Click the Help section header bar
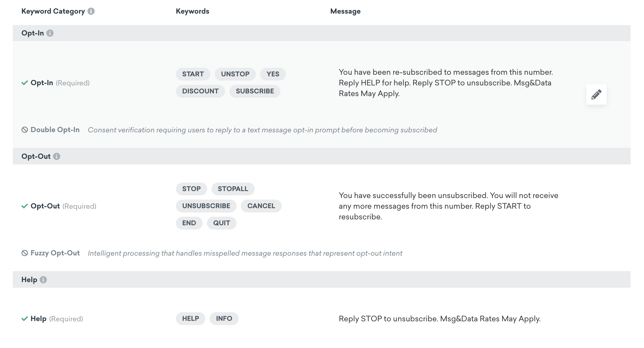The image size is (644, 348). pos(322,280)
